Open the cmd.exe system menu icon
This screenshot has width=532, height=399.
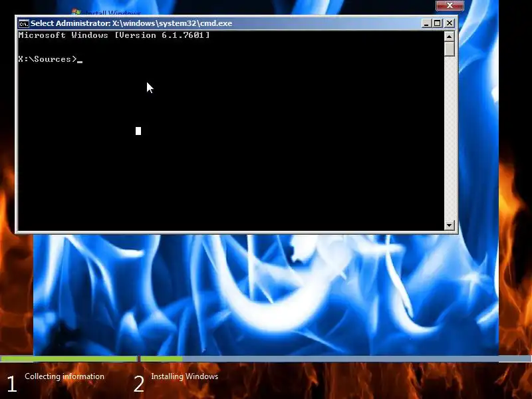tap(24, 23)
